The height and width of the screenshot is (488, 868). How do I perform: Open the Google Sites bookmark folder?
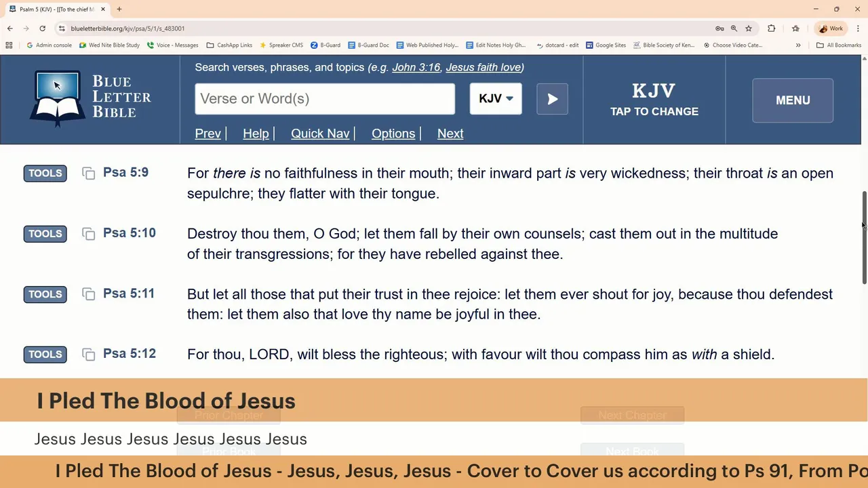tap(606, 45)
